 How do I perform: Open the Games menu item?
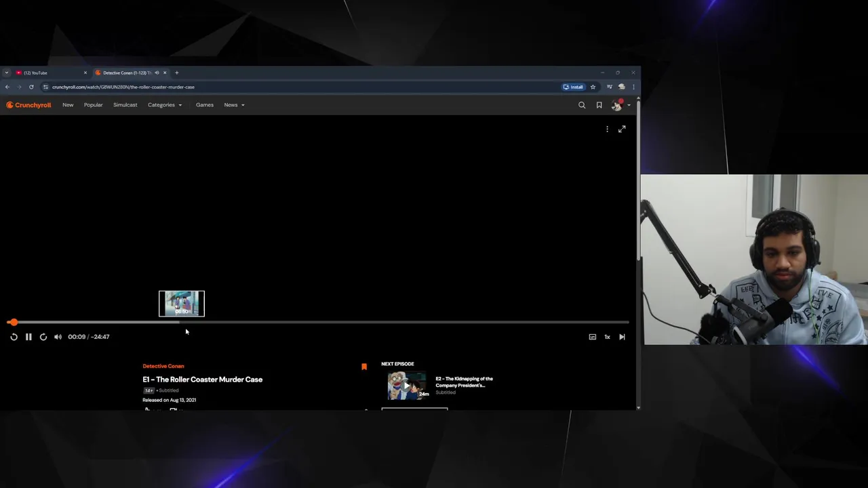[x=205, y=105]
